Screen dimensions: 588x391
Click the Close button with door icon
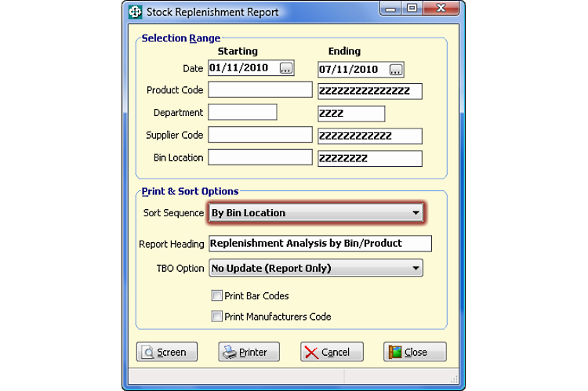415,352
